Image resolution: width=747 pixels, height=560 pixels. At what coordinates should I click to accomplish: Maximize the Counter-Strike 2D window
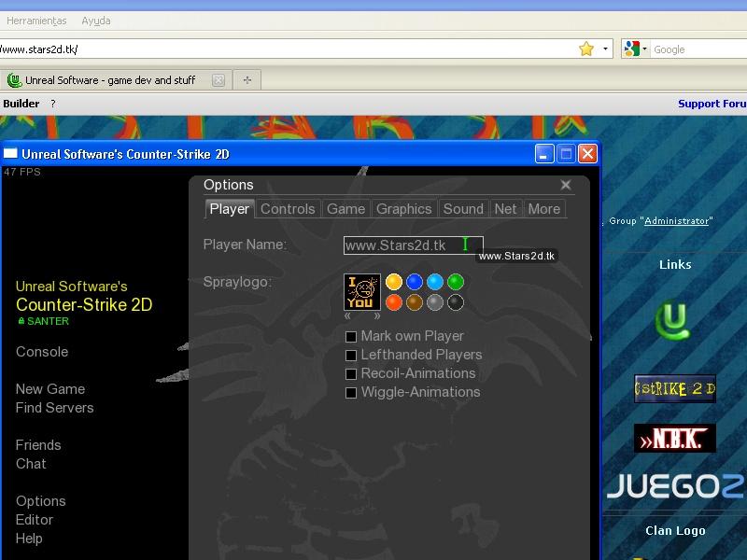pyautogui.click(x=566, y=154)
